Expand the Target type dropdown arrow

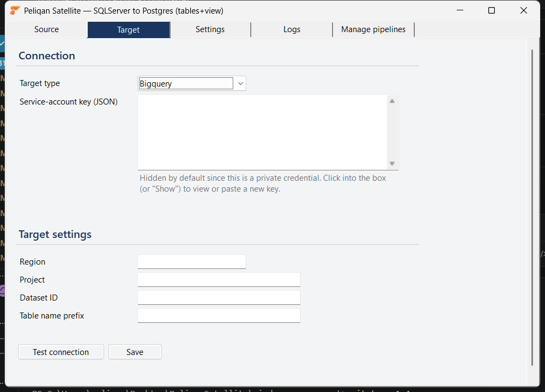[240, 84]
